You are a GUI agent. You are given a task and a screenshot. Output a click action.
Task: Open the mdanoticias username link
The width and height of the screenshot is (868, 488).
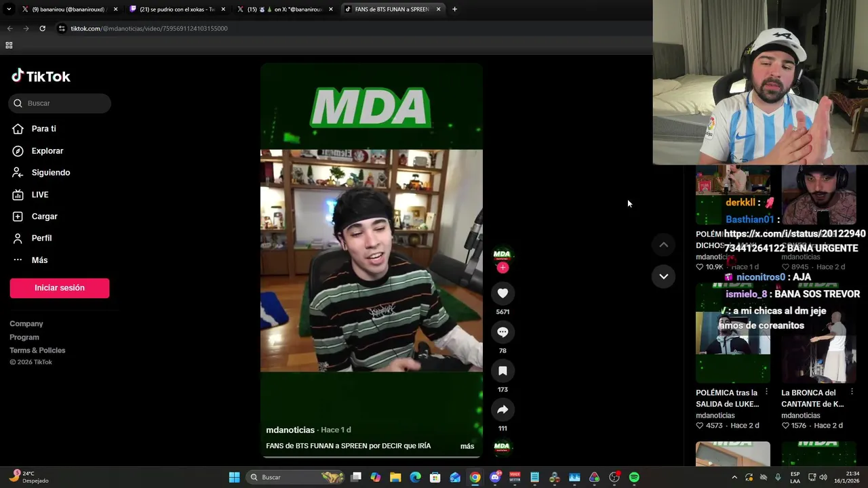pyautogui.click(x=290, y=430)
